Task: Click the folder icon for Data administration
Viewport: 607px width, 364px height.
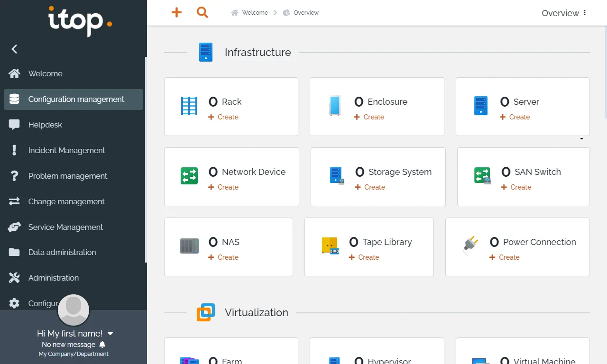Action: pos(14,252)
